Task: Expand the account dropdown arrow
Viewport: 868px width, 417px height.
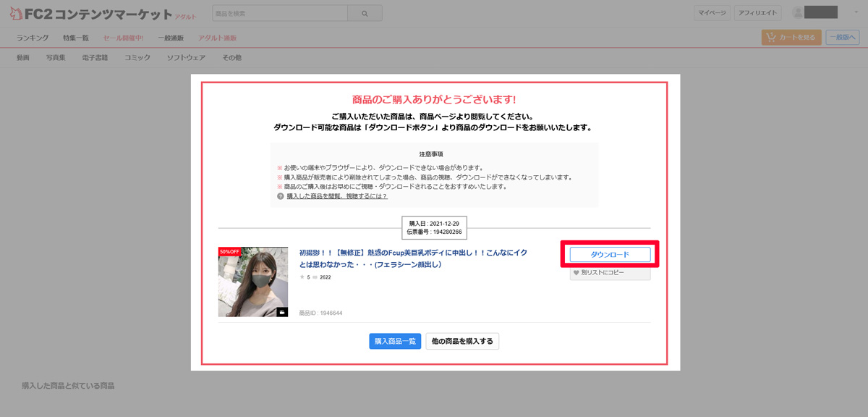Action: click(x=856, y=12)
